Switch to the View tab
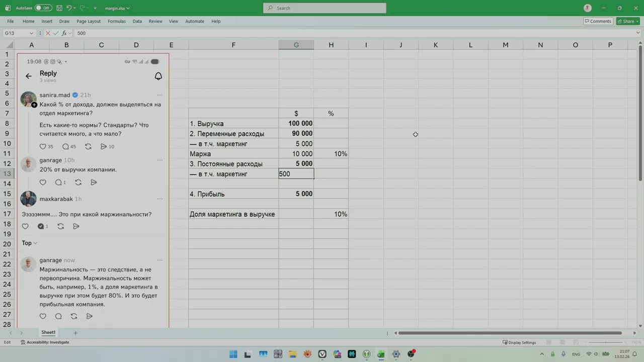 pos(174,21)
